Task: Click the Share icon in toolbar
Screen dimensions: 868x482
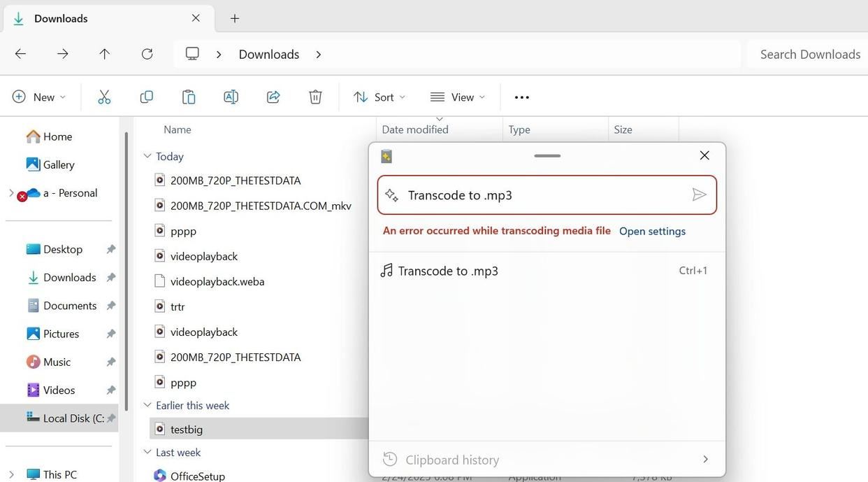Action: [x=273, y=97]
